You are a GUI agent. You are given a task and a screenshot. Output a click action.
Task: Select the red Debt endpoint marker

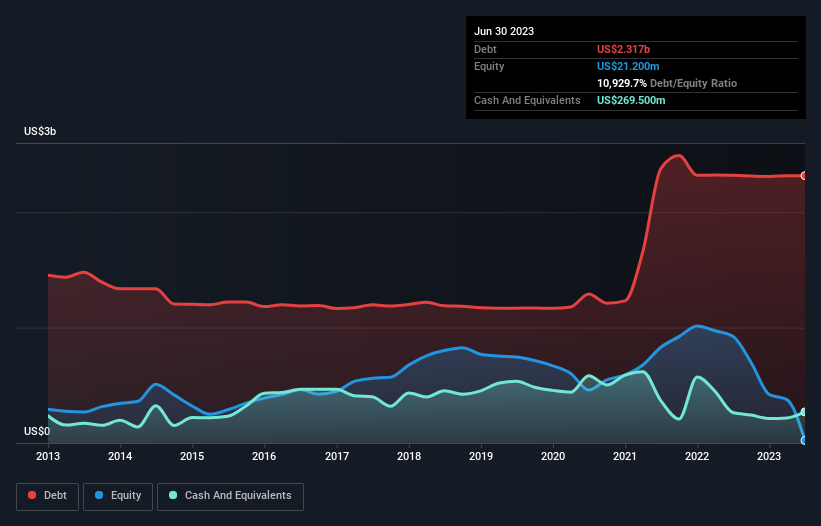pos(804,176)
